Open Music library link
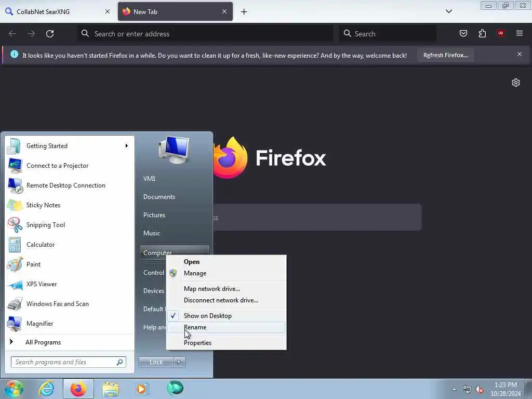532x399 pixels. point(175,233)
